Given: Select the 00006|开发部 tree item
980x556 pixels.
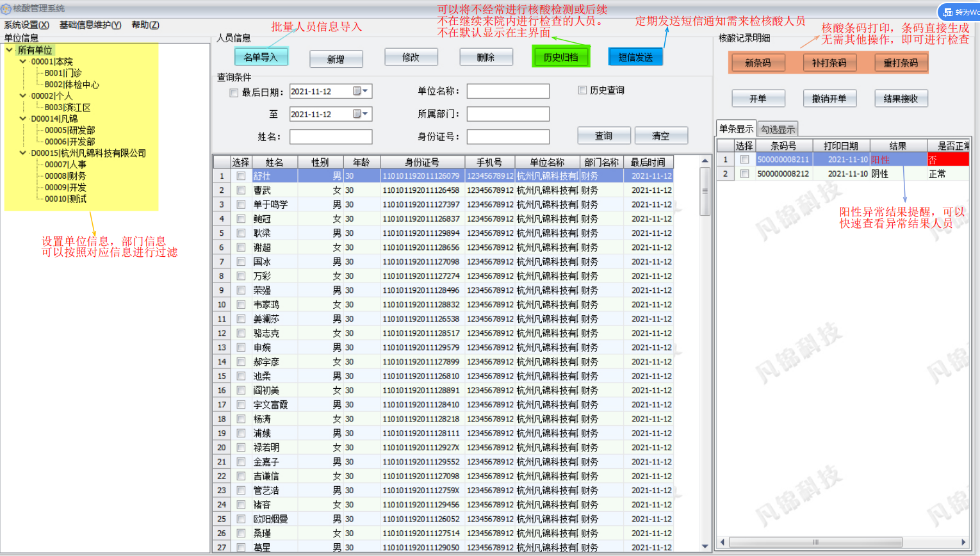Looking at the screenshot, I should pyautogui.click(x=70, y=142).
